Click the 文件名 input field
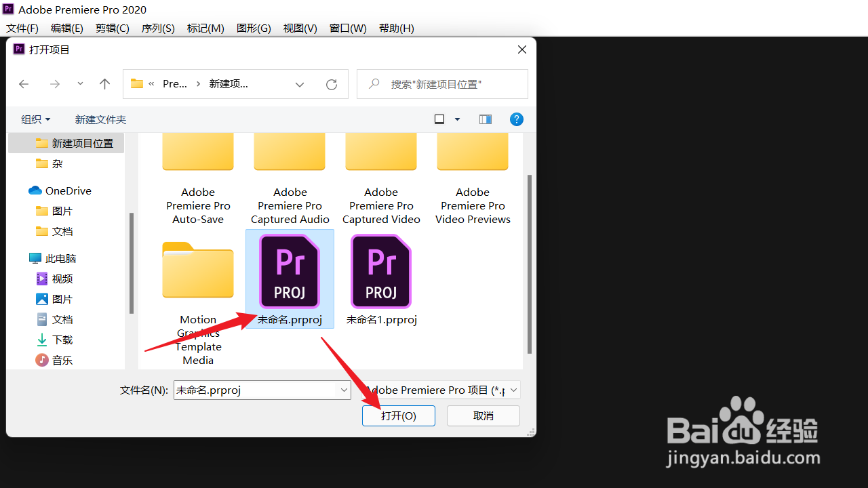 pos(255,390)
